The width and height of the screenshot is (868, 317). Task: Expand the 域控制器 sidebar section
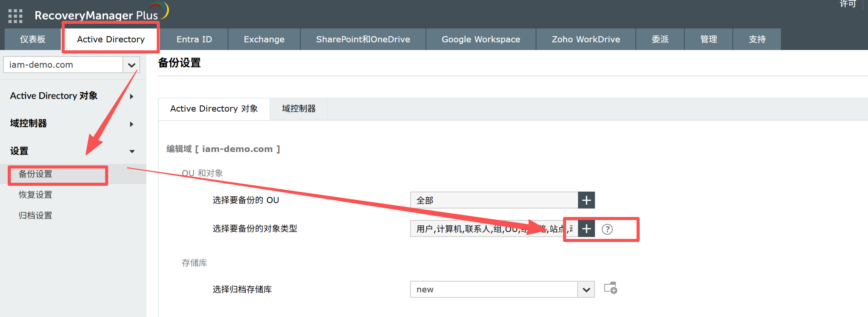[131, 124]
